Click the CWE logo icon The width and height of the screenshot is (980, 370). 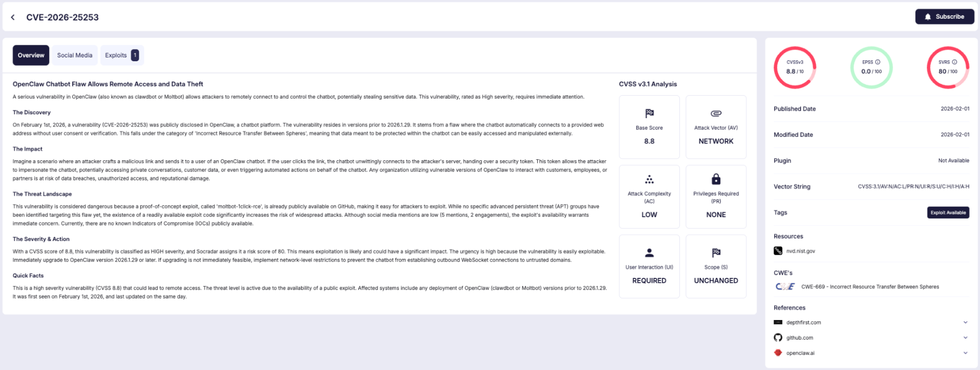(785, 287)
